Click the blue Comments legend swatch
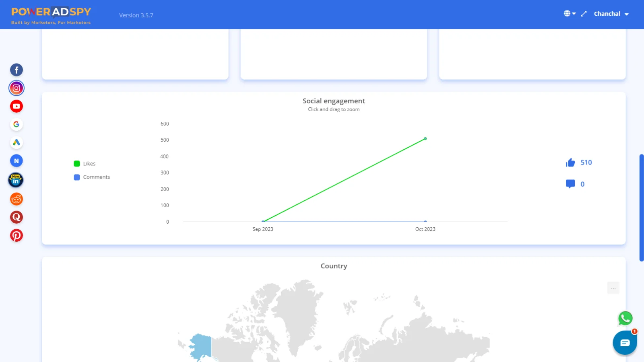This screenshot has width=644, height=362. [x=77, y=177]
